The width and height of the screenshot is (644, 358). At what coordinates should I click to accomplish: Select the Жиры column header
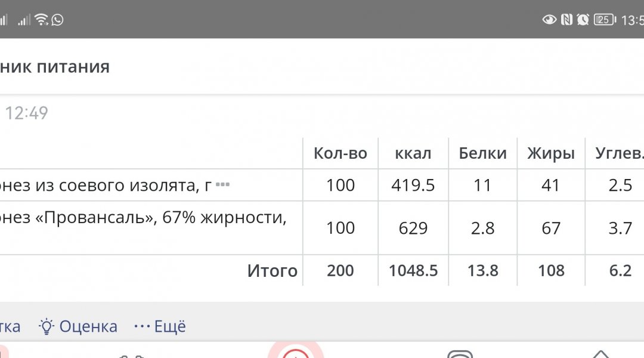pyautogui.click(x=550, y=153)
